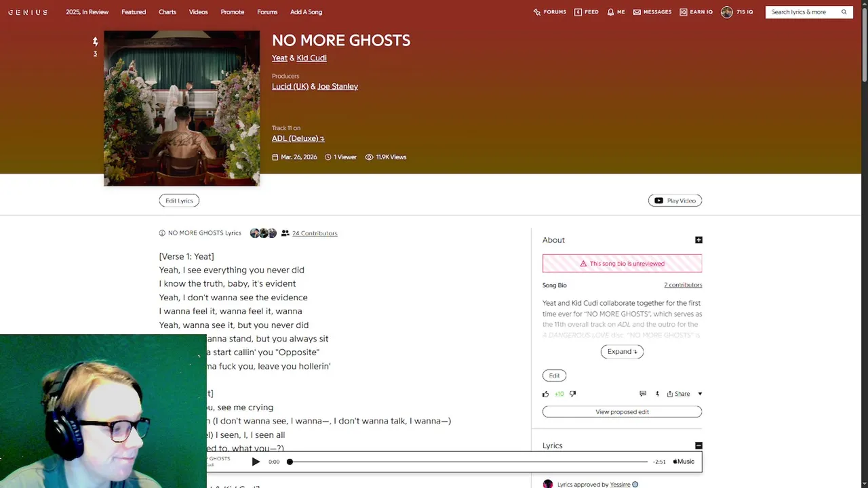Click the verified badge after Yessirre
The height and width of the screenshot is (488, 868).
click(635, 485)
